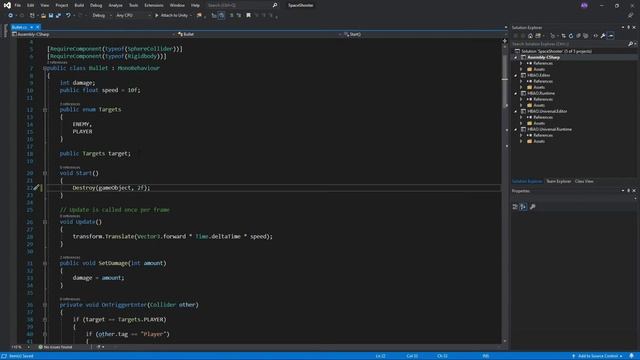Screen dimensions: 640x360
Task: Click the notifications bell icon
Action: click(x=632, y=356)
